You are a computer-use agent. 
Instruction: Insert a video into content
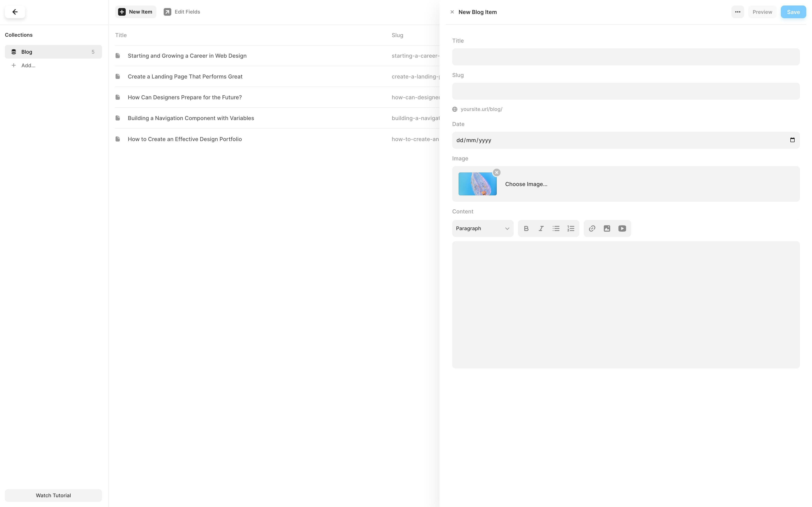[622, 228]
